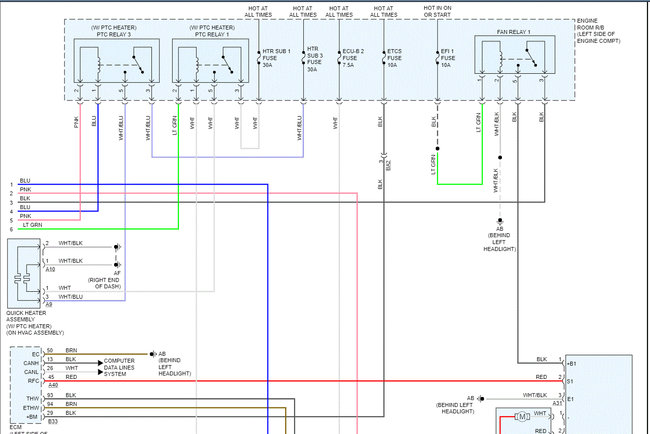Click the AB ground symbol on the EC BRN wire
The height and width of the screenshot is (434, 650).
(153, 354)
